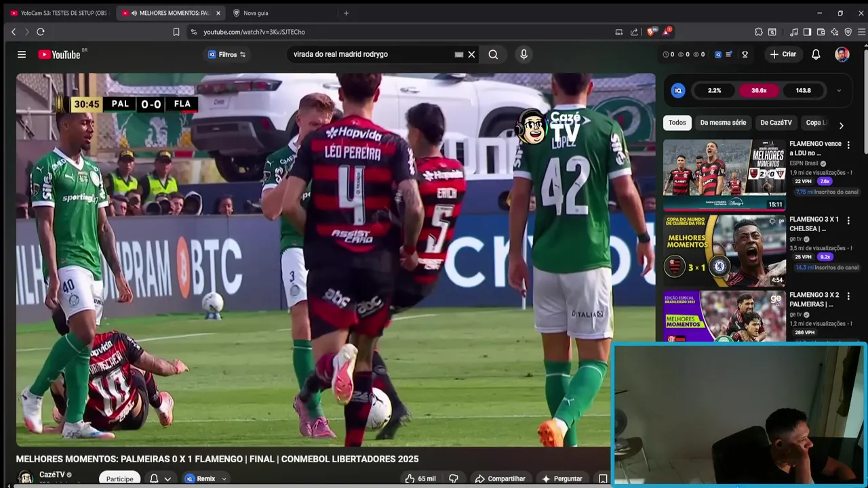Click the vidIQ trophy icon

pos(745,54)
